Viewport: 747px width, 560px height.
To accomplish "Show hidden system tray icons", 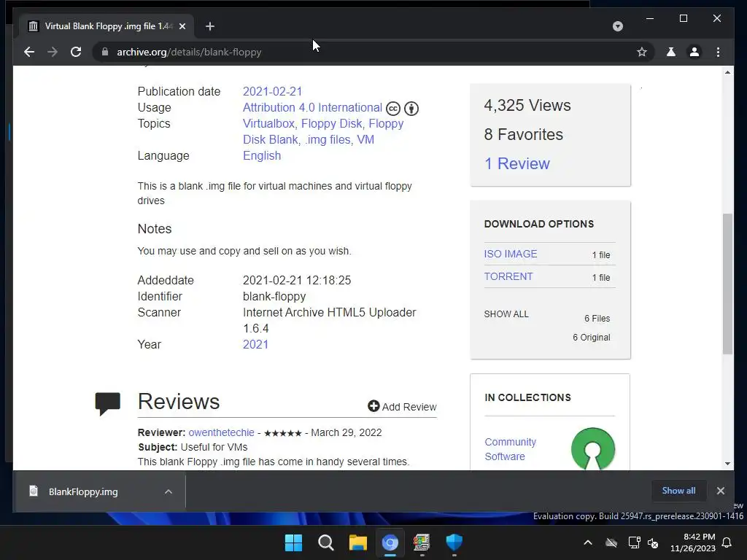I will click(x=588, y=542).
